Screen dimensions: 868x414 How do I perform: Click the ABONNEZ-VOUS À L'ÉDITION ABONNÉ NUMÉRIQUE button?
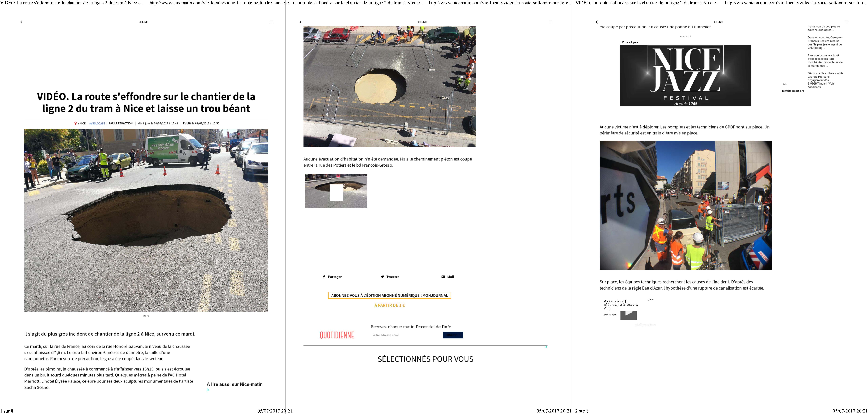point(390,295)
